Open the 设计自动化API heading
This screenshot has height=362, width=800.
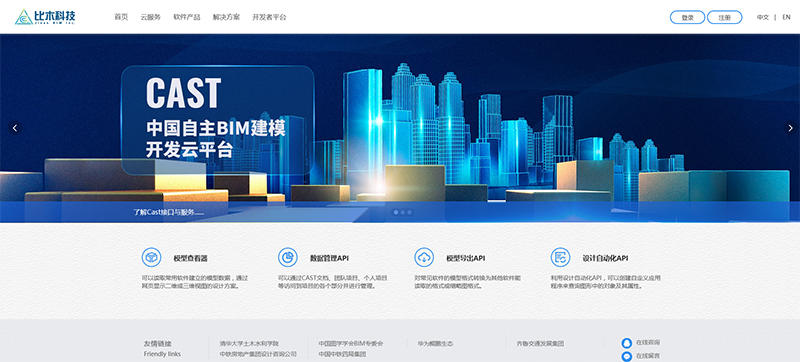[x=605, y=258]
